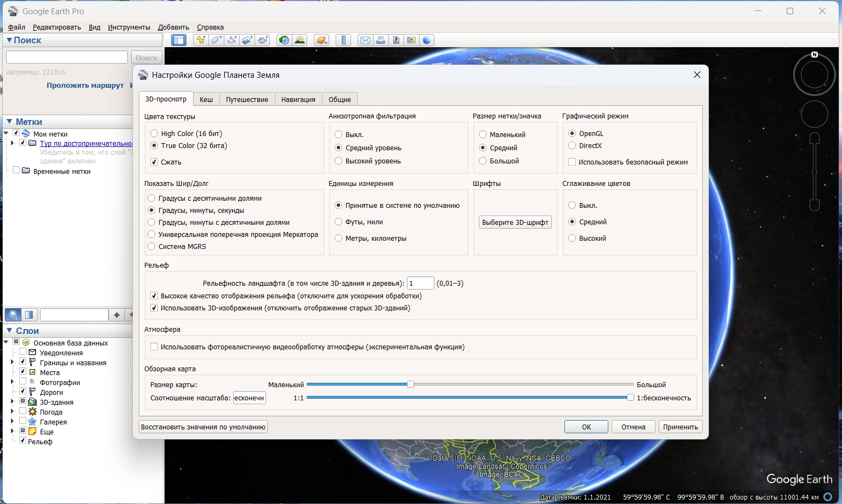Open the historical imagery clock icon
The height and width of the screenshot is (504, 842).
click(284, 40)
